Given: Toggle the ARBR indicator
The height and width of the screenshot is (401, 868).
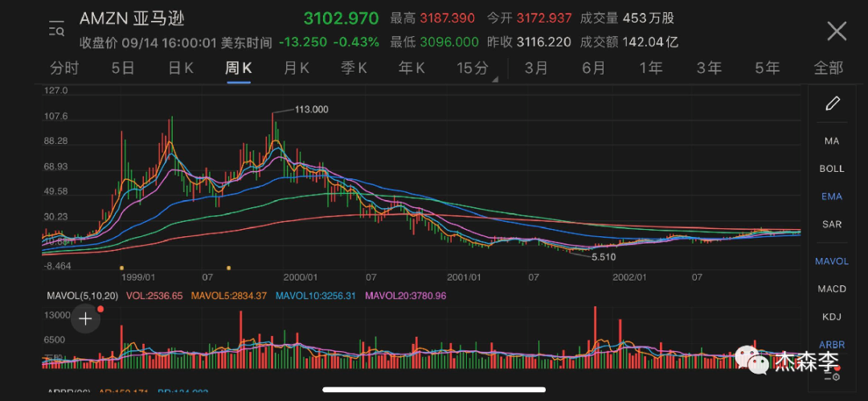Looking at the screenshot, I should coord(832,345).
